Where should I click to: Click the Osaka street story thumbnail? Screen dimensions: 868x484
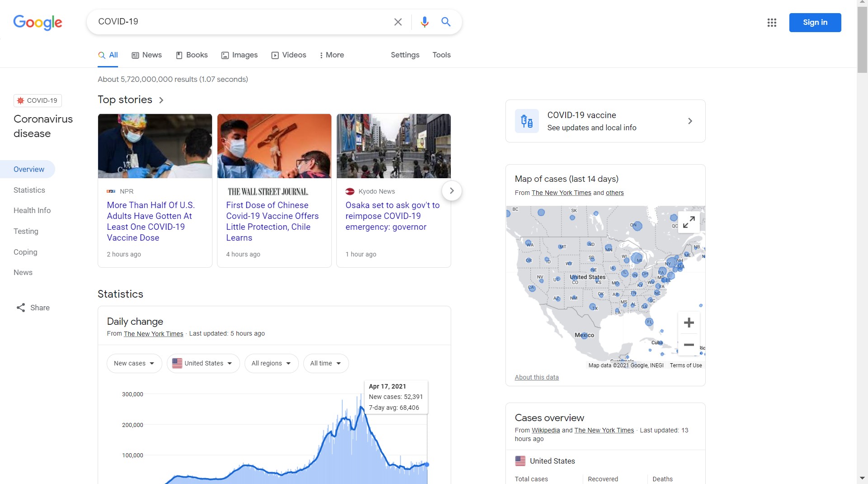[x=394, y=146]
